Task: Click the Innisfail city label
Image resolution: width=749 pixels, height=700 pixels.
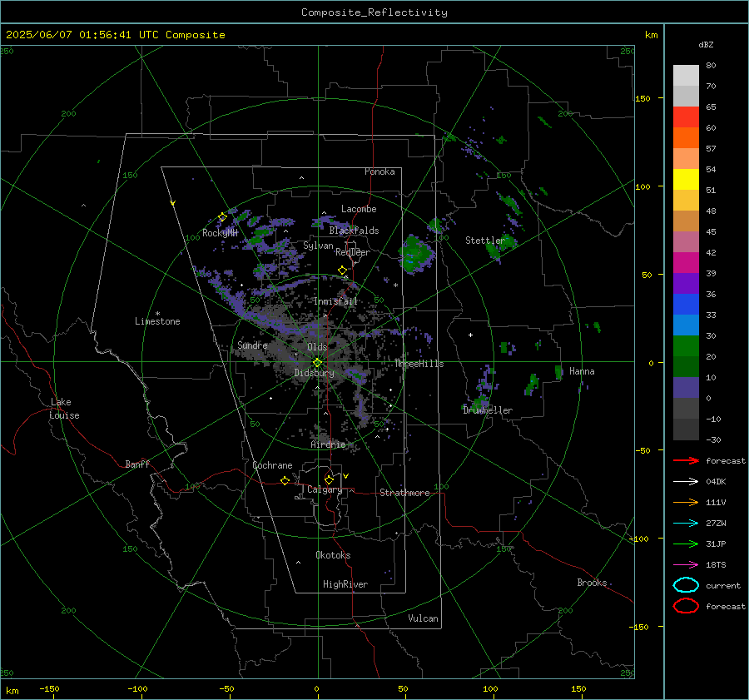Action: [x=335, y=301]
